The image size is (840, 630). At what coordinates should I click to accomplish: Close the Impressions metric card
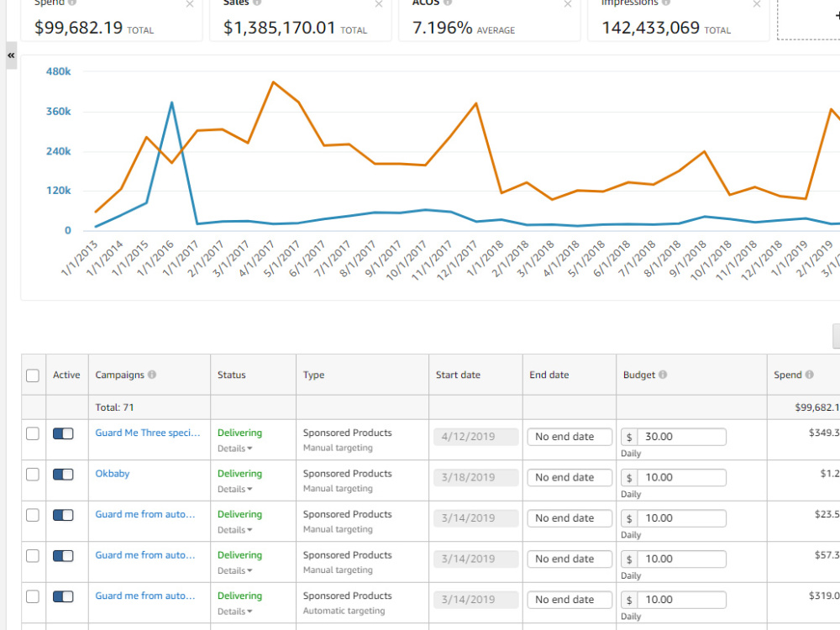pos(757,4)
